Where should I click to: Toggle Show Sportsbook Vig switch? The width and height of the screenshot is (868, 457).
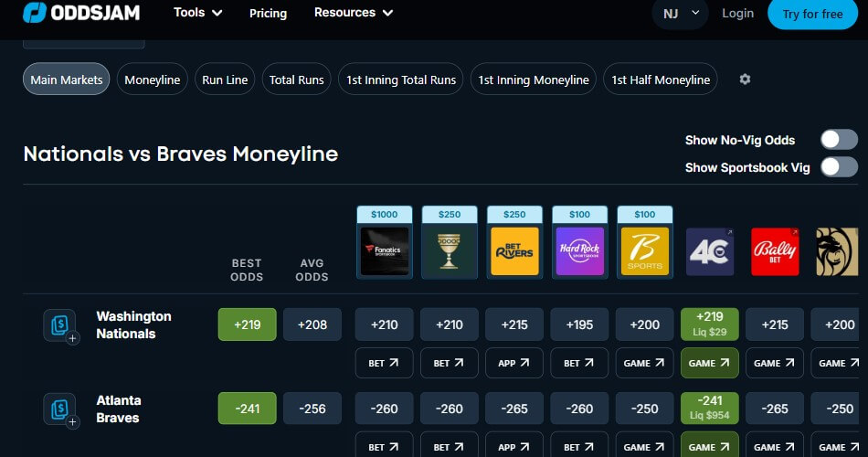(x=839, y=166)
